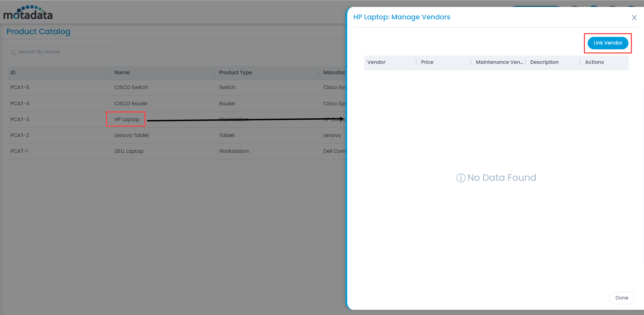Select the Lenovo Tablet row
The width and height of the screenshot is (644, 315).
tap(132, 135)
